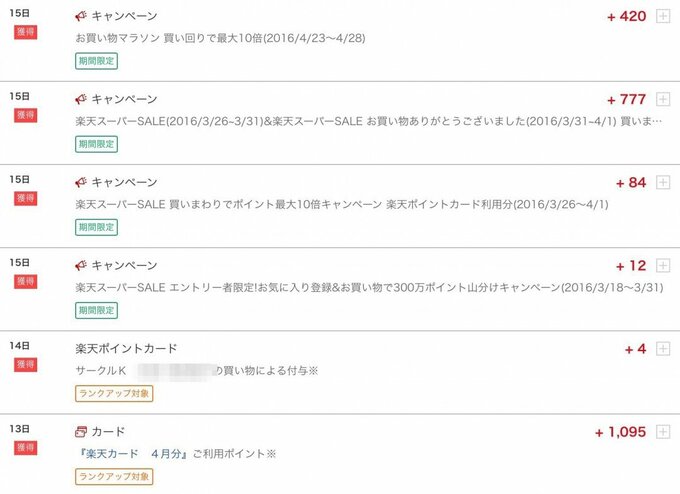680x494 pixels.
Task: Click the +1,095 points amount
Action: [620, 432]
